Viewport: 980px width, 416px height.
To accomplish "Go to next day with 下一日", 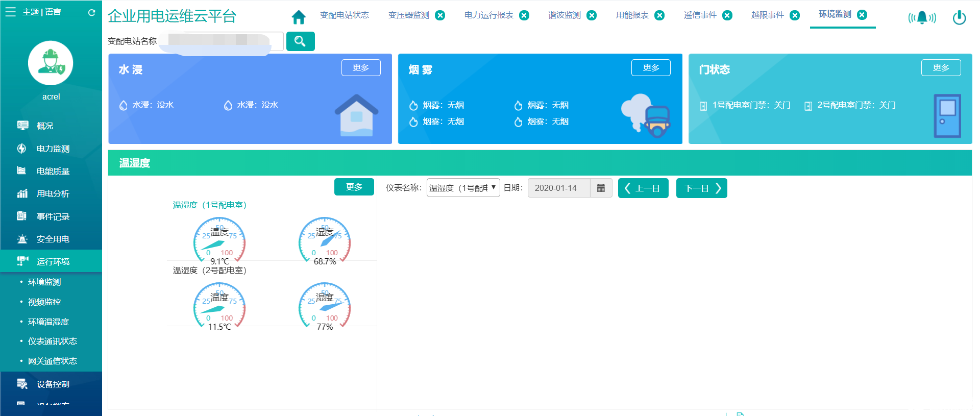I will pos(702,188).
